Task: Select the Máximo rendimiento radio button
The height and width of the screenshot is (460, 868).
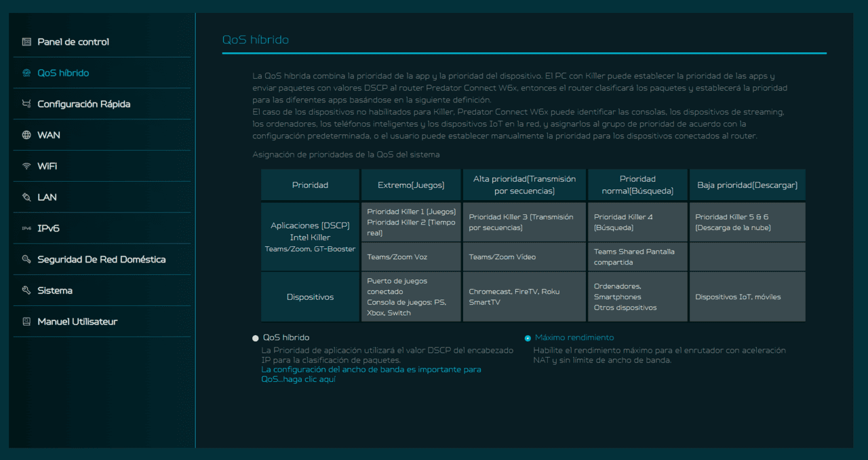Action: tap(528, 338)
